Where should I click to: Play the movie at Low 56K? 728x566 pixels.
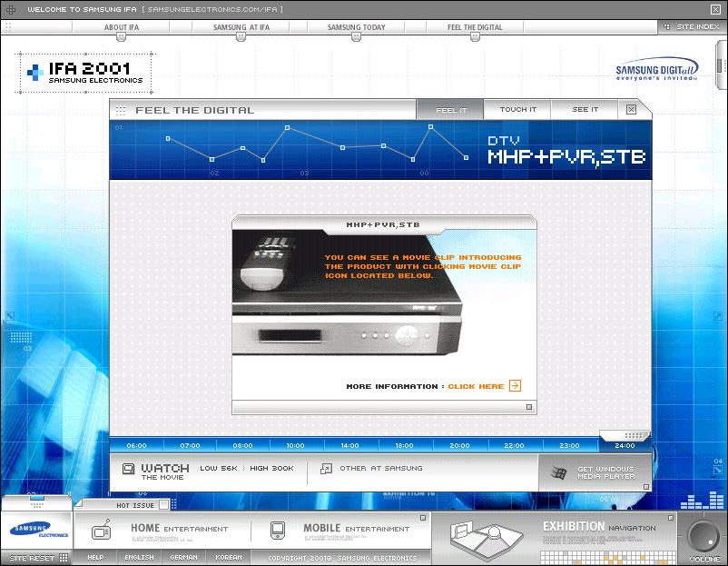coord(219,469)
